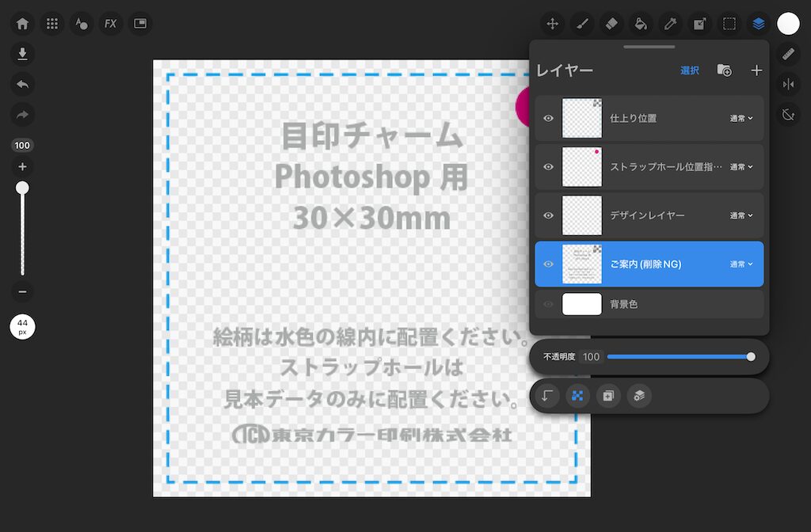
Task: Duplicate layer using the copy icon
Action: (608, 396)
